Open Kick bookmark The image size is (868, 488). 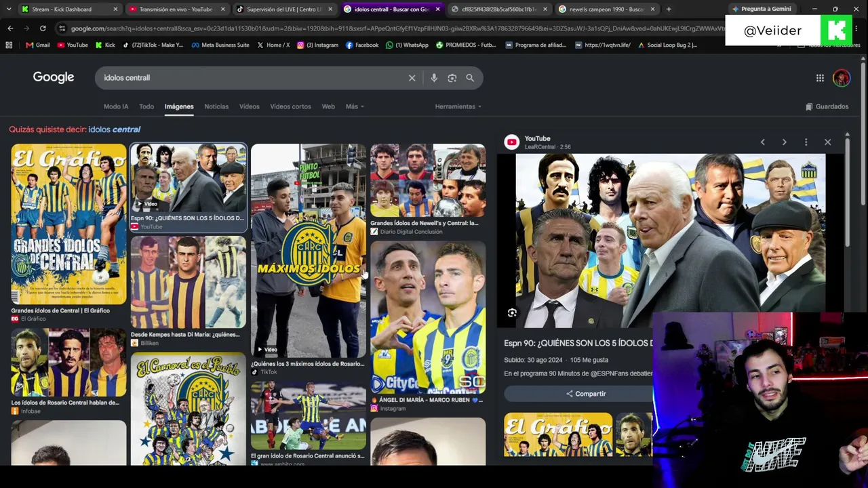click(x=105, y=45)
